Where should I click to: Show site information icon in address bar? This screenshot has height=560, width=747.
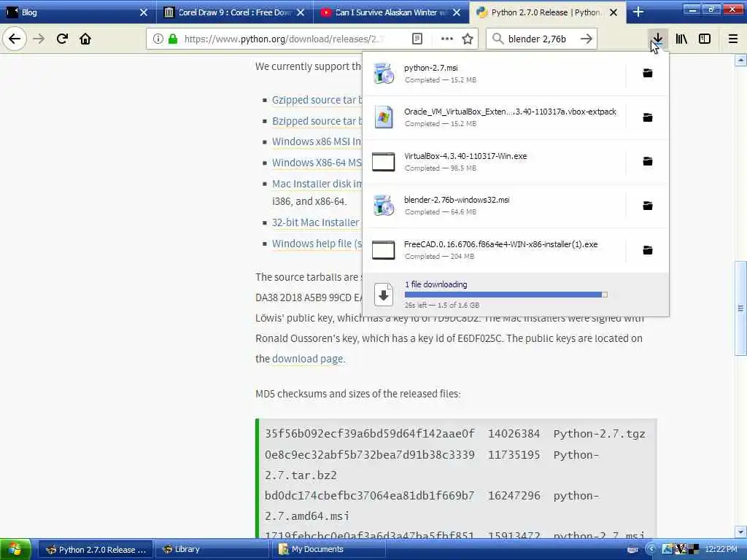158,39
